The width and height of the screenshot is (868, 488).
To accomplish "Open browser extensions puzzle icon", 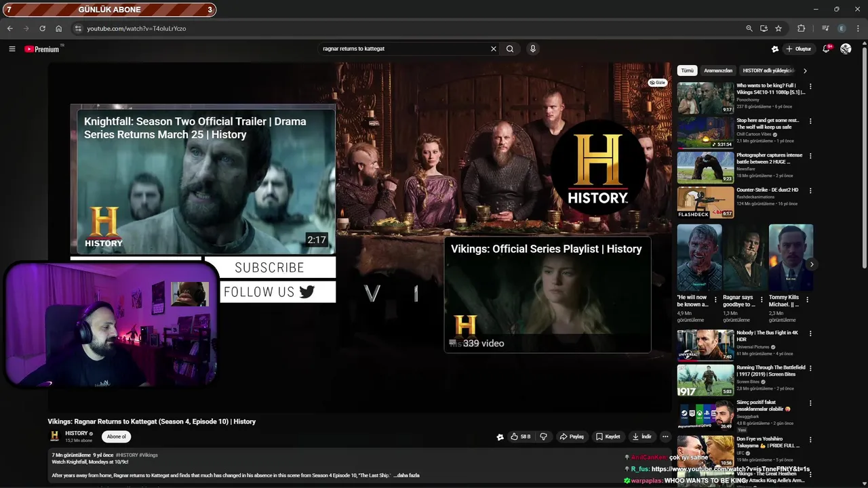I will (x=802, y=28).
